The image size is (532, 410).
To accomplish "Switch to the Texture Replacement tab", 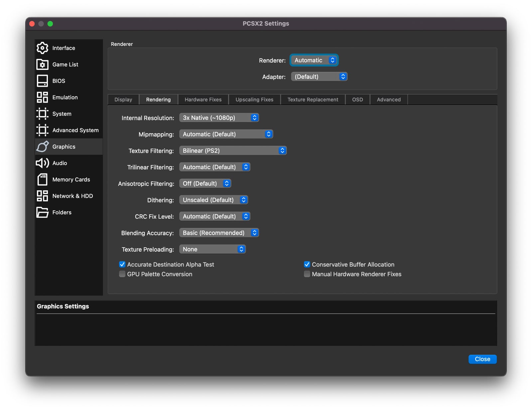I will coord(313,100).
